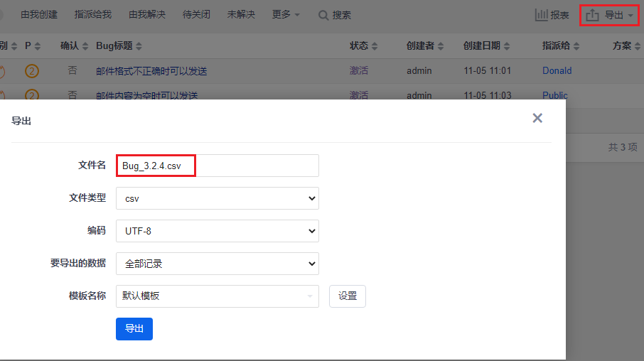
Task: Click assignee Public link
Action: [555, 95]
